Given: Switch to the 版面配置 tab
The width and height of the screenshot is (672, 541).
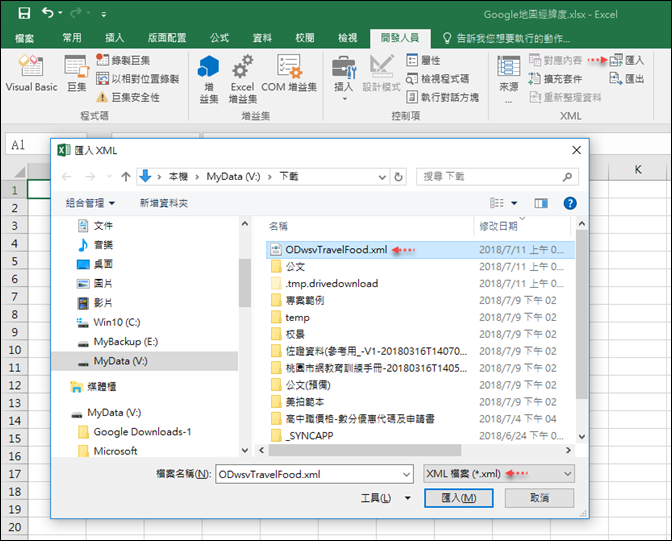Looking at the screenshot, I should pyautogui.click(x=167, y=38).
